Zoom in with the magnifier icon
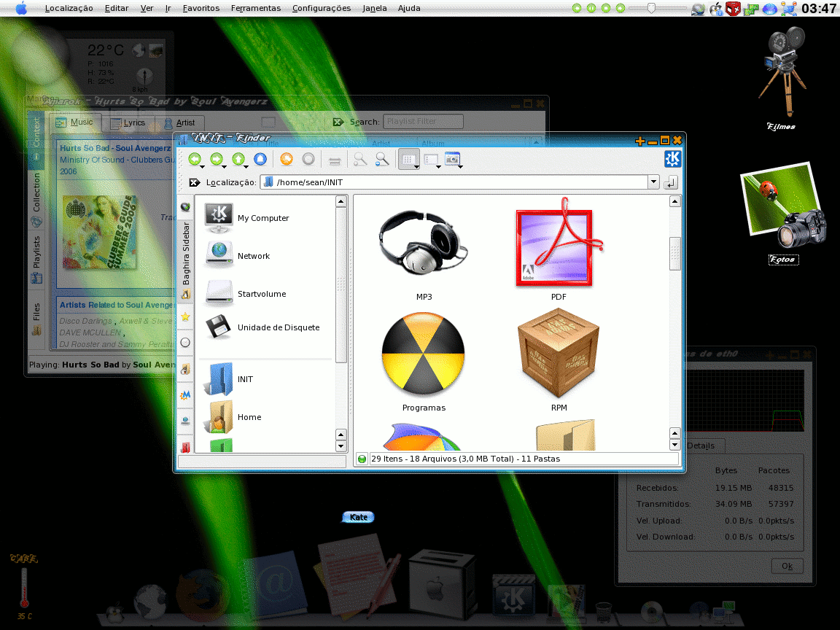The width and height of the screenshot is (840, 630). click(x=360, y=159)
